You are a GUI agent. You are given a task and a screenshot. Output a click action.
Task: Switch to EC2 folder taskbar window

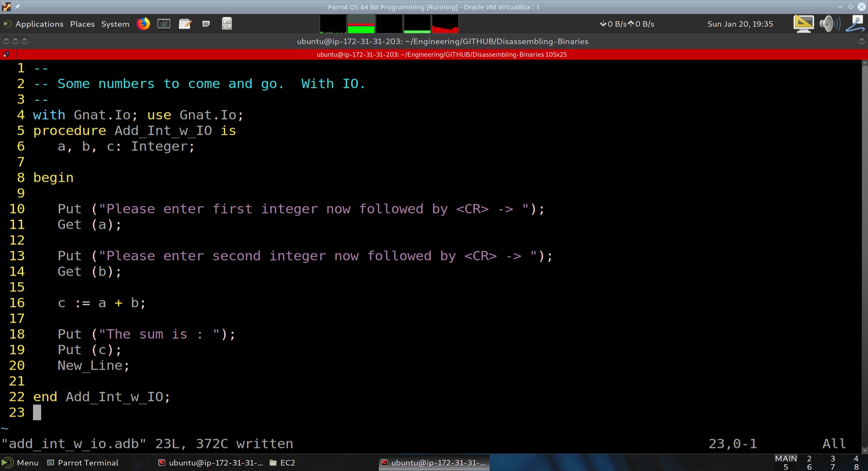tap(283, 462)
